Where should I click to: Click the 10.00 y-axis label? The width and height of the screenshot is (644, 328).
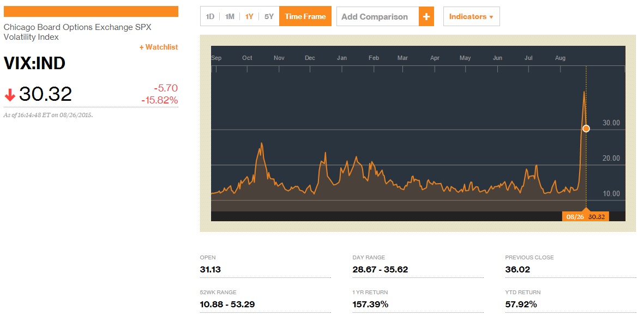(x=611, y=193)
